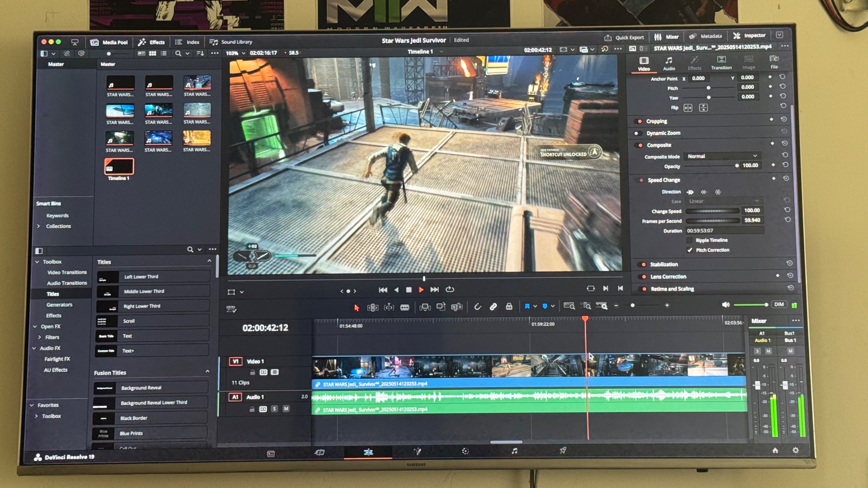868x488 pixels.
Task: Expand the Collections smart bin
Action: pyautogui.click(x=38, y=226)
